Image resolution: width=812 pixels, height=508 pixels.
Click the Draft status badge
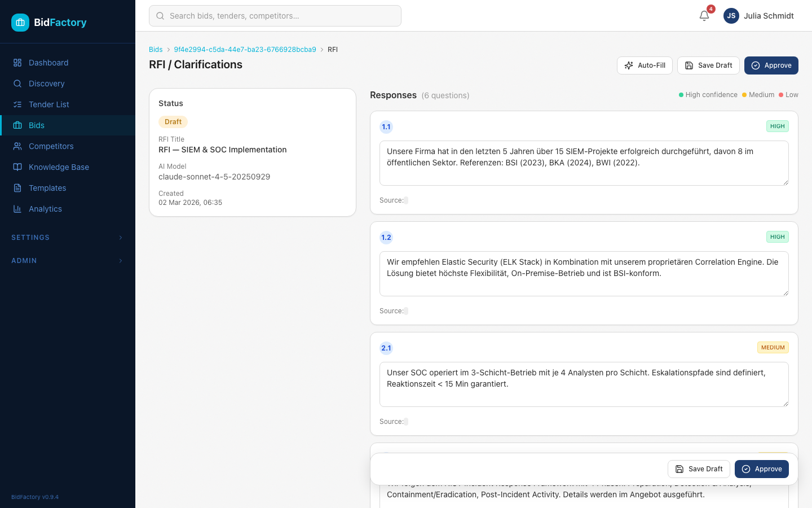pyautogui.click(x=173, y=122)
